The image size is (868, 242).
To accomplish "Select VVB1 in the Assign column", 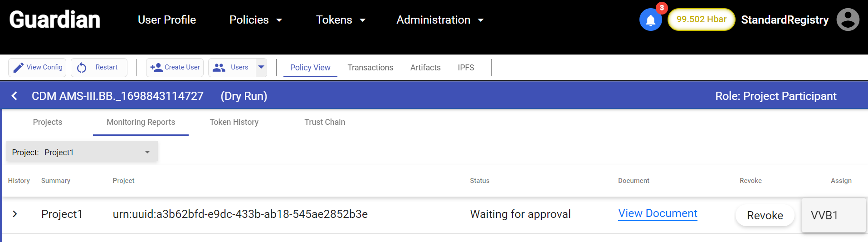I will click(x=834, y=215).
